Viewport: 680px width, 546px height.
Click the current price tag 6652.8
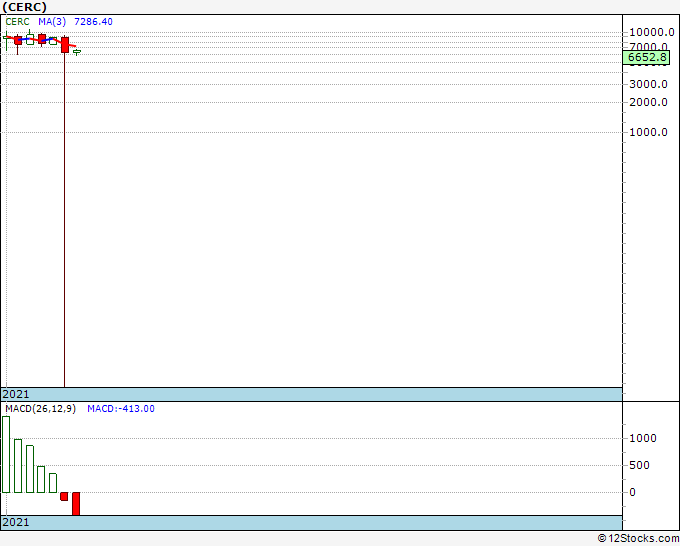[646, 57]
